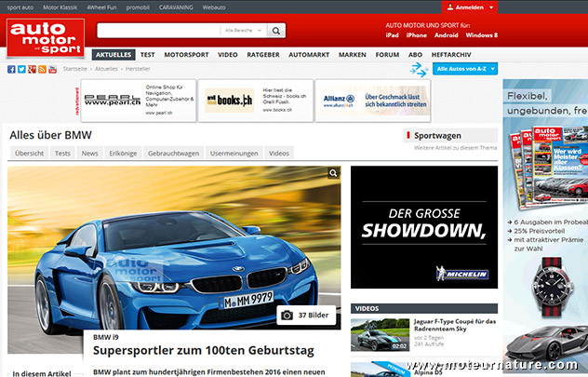This screenshot has height=377, width=588.
Task: Open Jaguar F-Type Coupé video title link
Action: tap(455, 325)
